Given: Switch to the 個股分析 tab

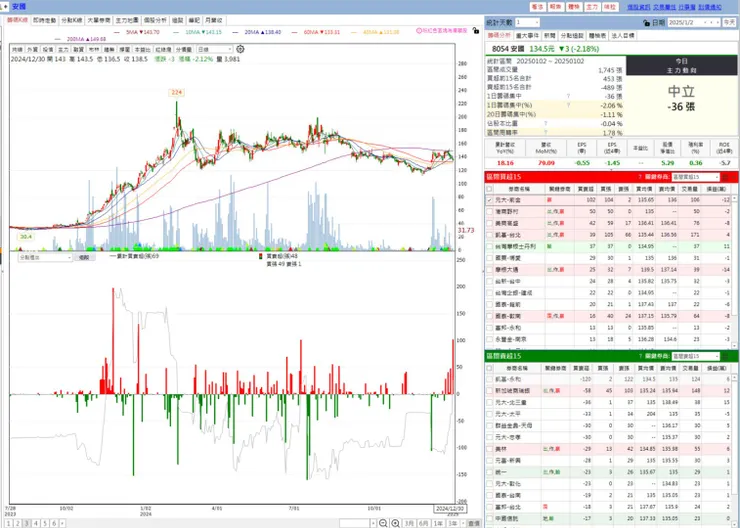Looking at the screenshot, I should coord(155,20).
